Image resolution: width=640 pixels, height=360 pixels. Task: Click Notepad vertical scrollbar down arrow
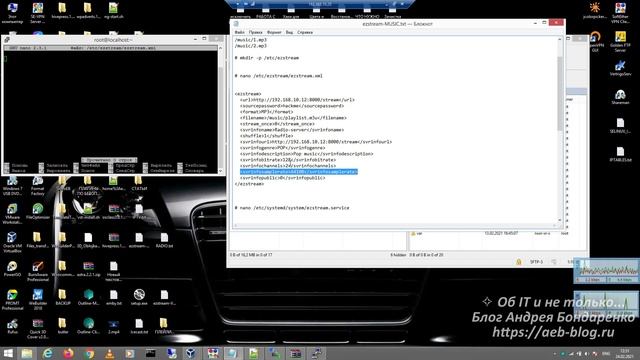(560, 220)
